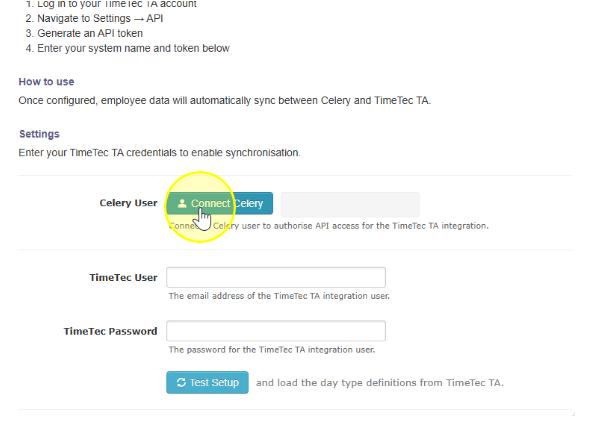Screen dimensions: 614x432
Task: Click the refresh icon on Test Setup
Action: click(181, 382)
